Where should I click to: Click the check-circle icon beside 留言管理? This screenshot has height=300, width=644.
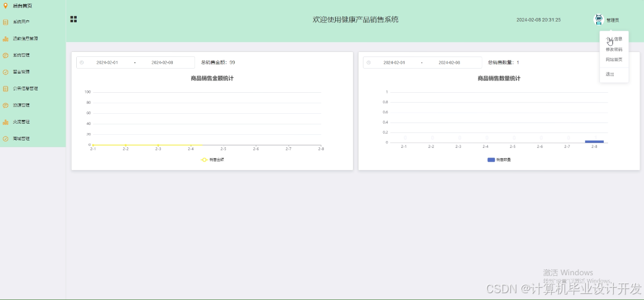[x=6, y=72]
